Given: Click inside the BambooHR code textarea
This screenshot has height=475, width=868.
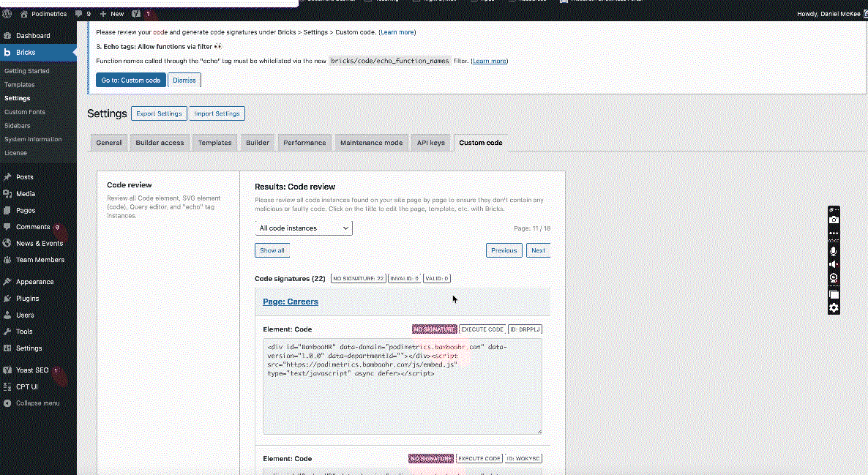Looking at the screenshot, I should point(403,386).
